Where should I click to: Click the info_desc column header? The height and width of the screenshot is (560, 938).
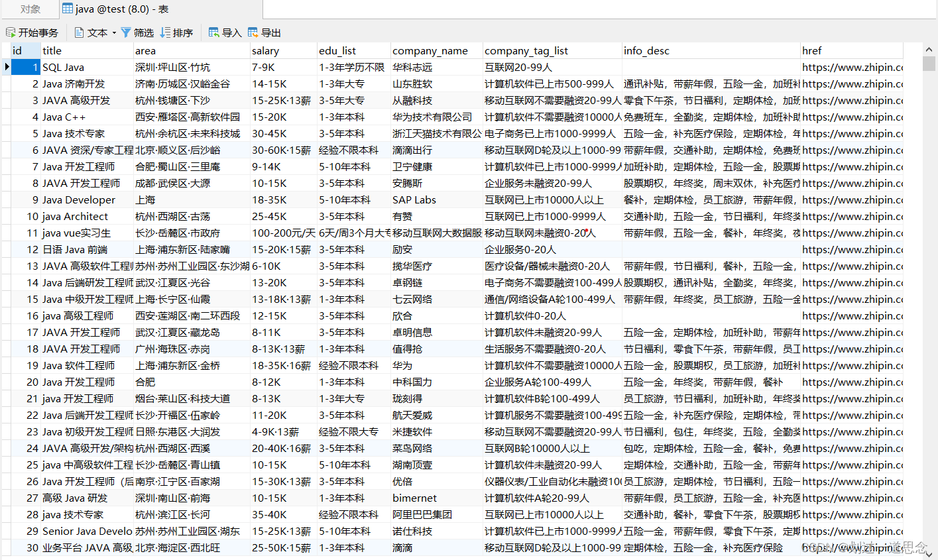tap(711, 50)
